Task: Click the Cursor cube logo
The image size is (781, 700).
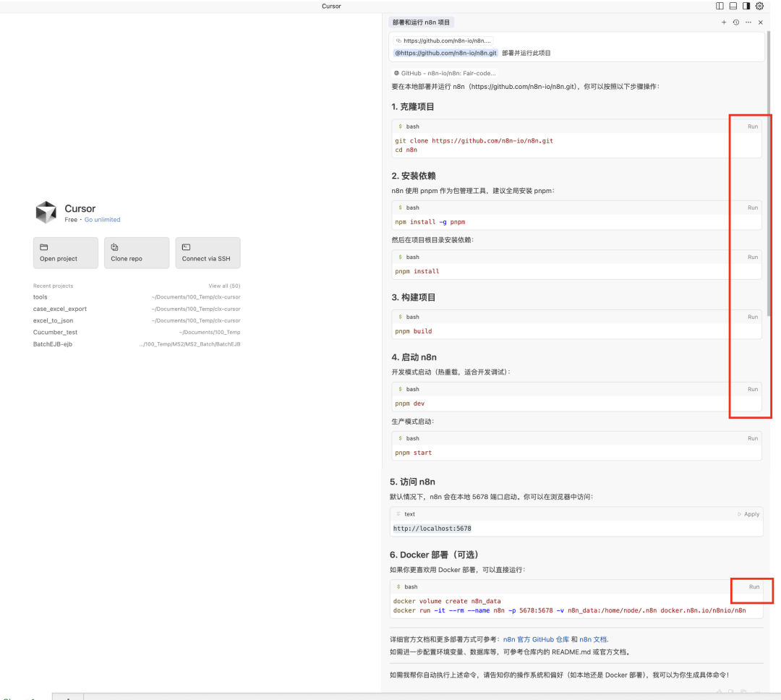Action: [46, 213]
